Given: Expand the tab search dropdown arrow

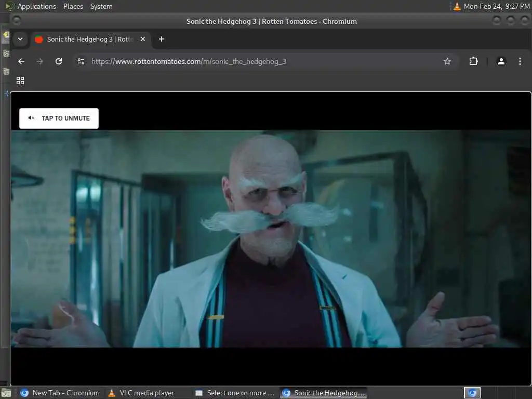Looking at the screenshot, I should [20, 39].
